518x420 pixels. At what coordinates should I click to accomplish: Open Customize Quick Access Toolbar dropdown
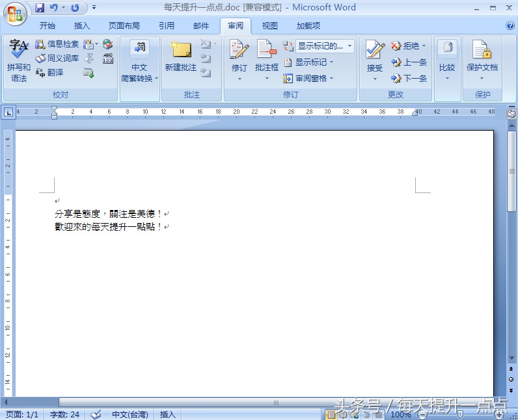pos(94,7)
